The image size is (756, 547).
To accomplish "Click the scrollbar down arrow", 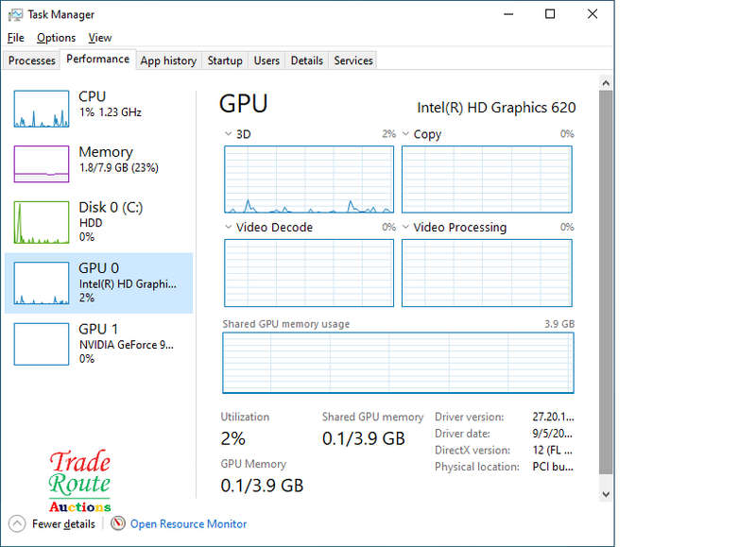I will pyautogui.click(x=606, y=494).
